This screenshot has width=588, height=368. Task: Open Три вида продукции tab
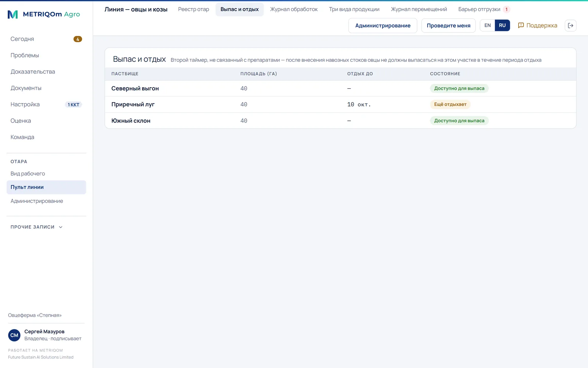(x=354, y=9)
